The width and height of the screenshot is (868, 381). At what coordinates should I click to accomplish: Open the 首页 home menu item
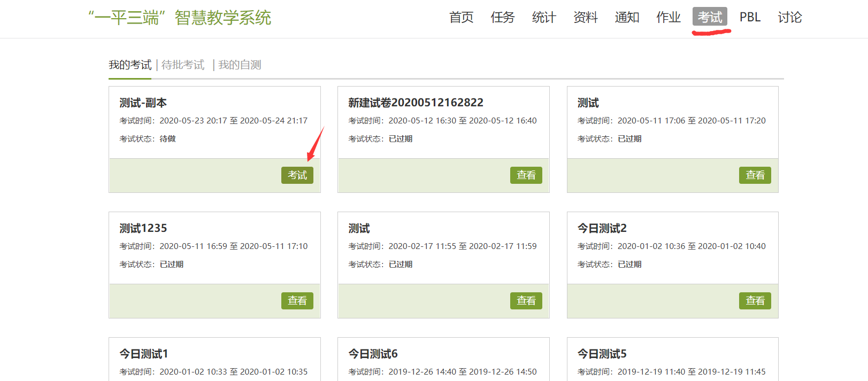[x=461, y=18]
